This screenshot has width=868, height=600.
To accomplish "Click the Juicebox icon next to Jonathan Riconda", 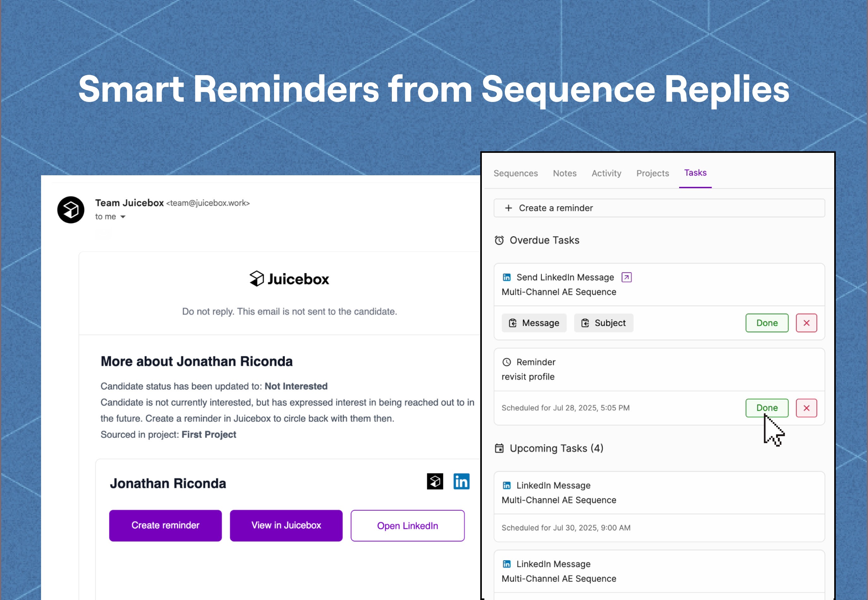I will [435, 482].
